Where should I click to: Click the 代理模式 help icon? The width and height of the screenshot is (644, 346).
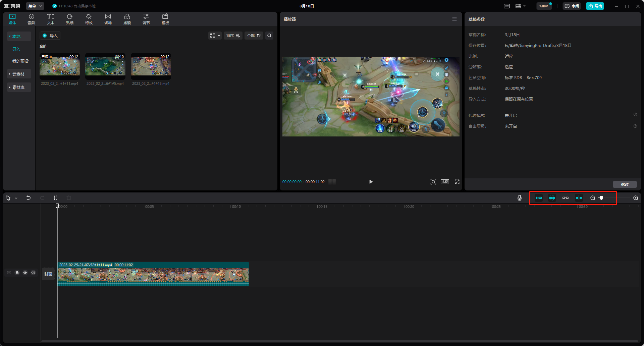point(635,115)
